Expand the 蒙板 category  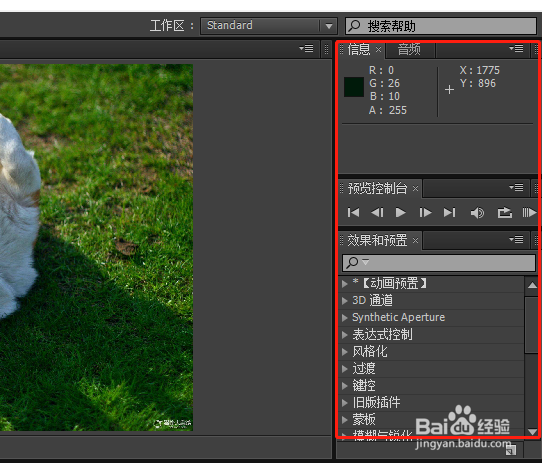[x=344, y=420]
